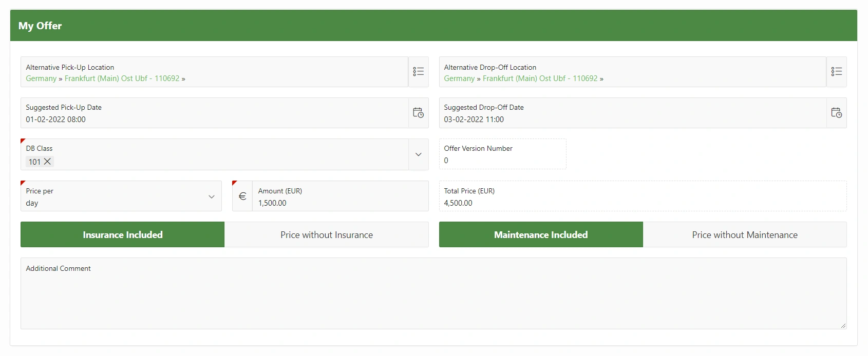Remove the 101 DB Class chip
The image size is (868, 356).
click(x=47, y=162)
